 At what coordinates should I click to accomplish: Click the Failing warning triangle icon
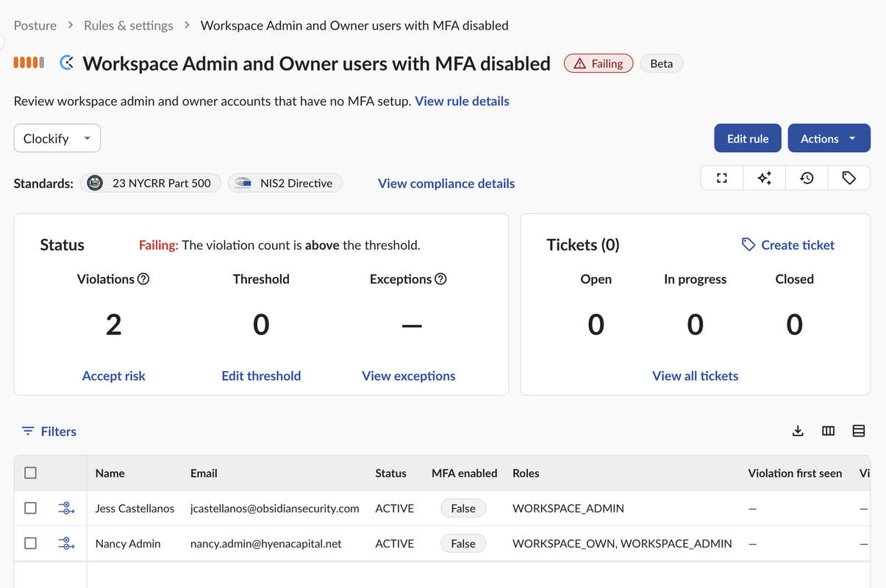(x=579, y=64)
